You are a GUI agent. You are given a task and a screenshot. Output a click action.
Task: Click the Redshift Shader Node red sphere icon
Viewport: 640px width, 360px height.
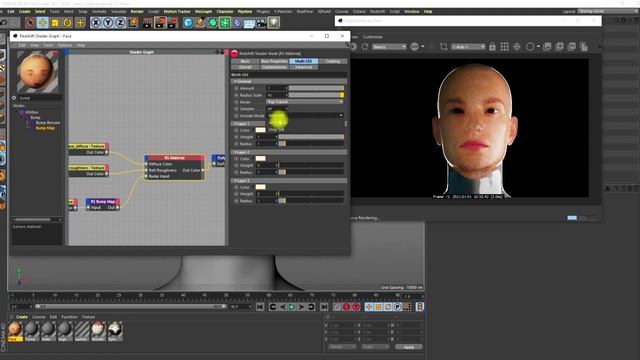(x=234, y=53)
